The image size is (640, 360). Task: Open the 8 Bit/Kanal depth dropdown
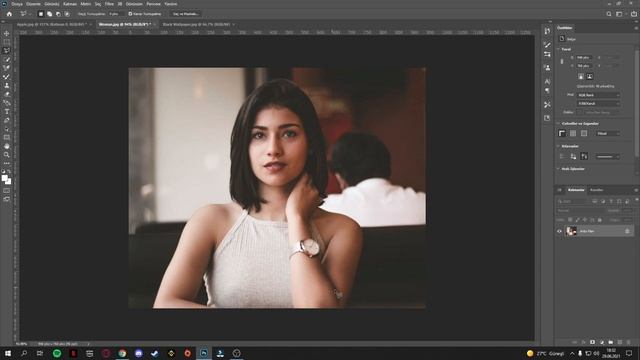[598, 104]
